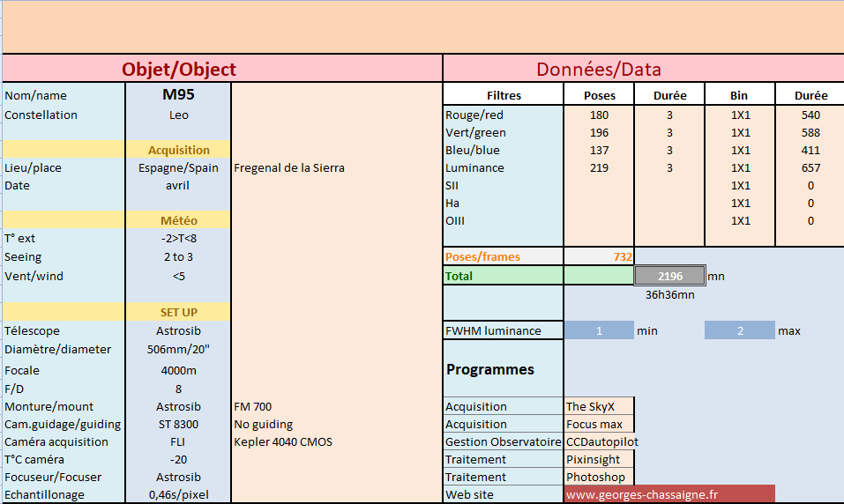Click the FWHM max value 2 cell

tap(740, 330)
